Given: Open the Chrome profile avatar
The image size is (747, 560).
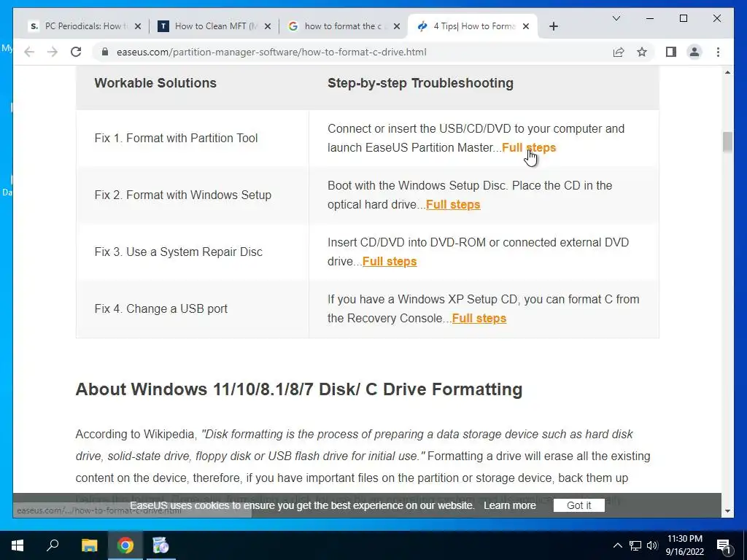Looking at the screenshot, I should pos(694,52).
